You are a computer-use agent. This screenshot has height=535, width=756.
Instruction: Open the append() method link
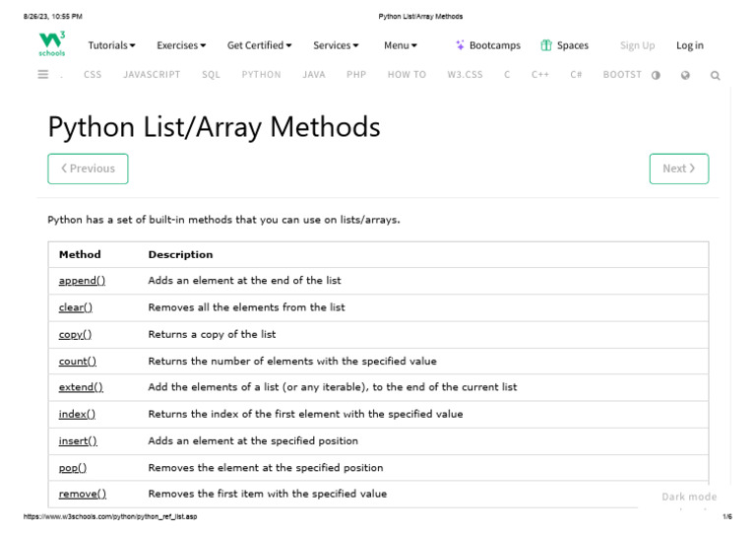pyautogui.click(x=82, y=281)
